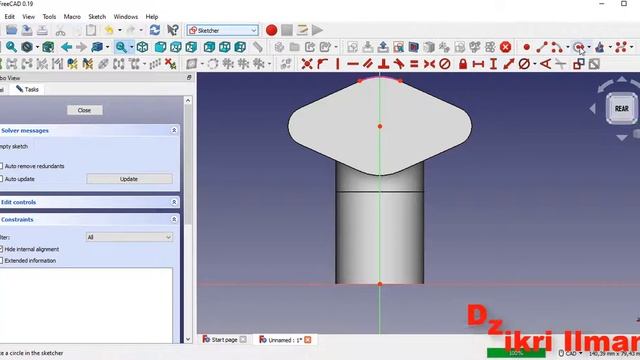
Task: Click the REAR face of navigation cube
Action: coord(622,109)
